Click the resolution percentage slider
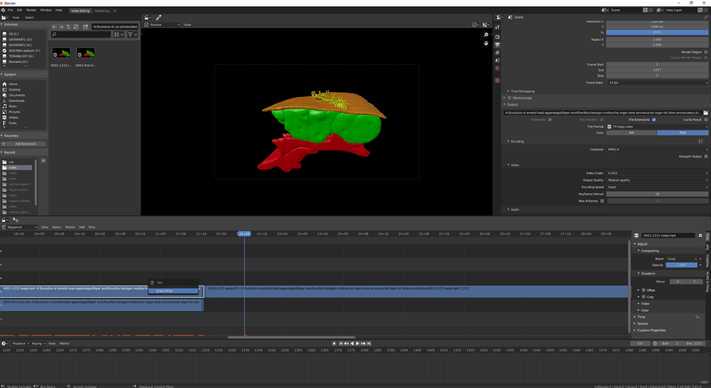Image resolution: width=711 pixels, height=388 pixels. click(657, 32)
